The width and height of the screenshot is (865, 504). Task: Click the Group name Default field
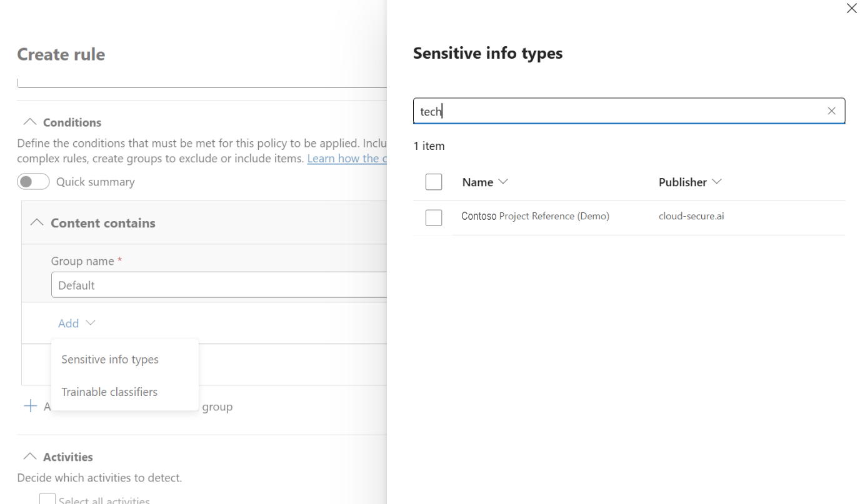coord(219,285)
